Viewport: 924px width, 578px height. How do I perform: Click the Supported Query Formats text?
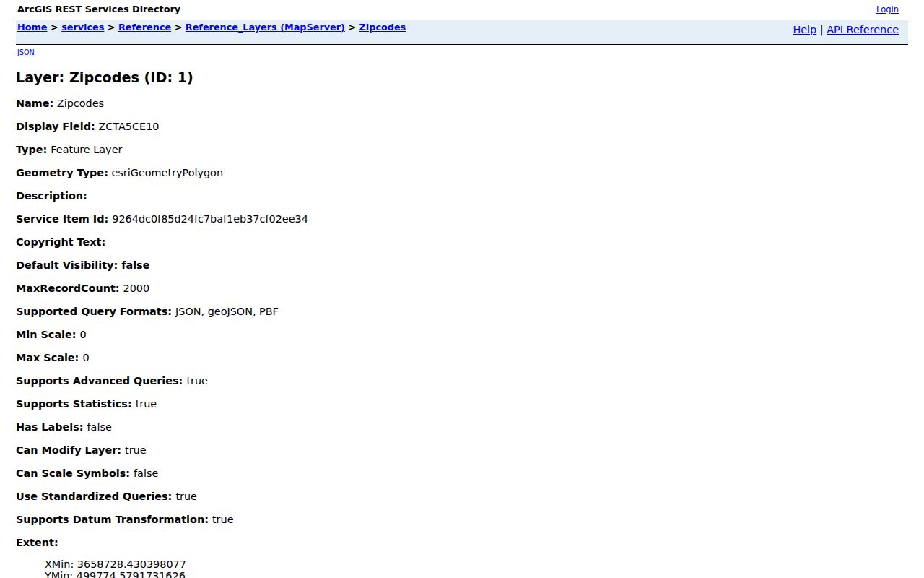[147, 311]
